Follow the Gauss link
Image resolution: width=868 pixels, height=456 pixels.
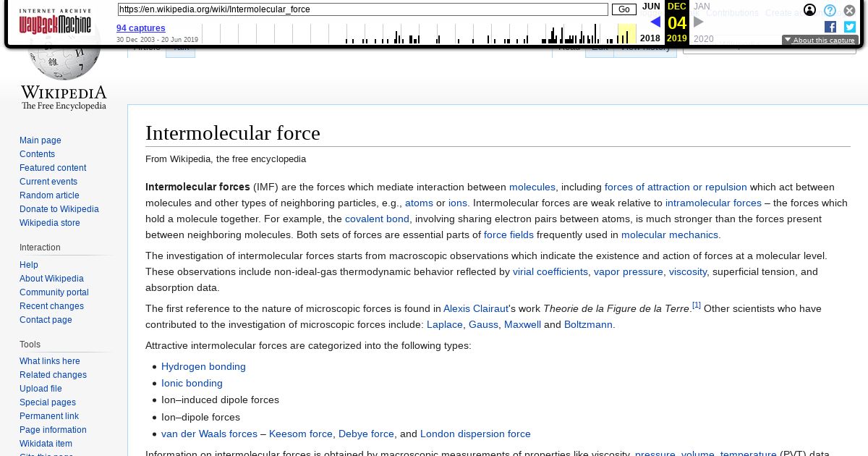[483, 324]
